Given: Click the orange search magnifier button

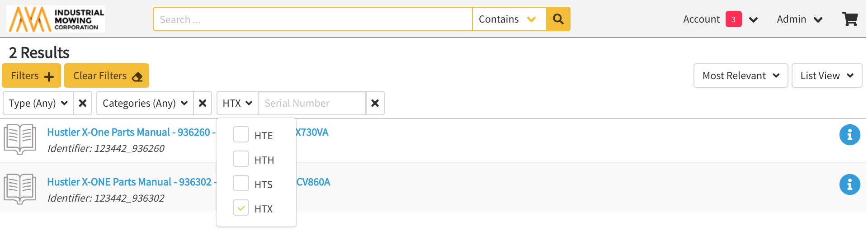Looking at the screenshot, I should (558, 19).
